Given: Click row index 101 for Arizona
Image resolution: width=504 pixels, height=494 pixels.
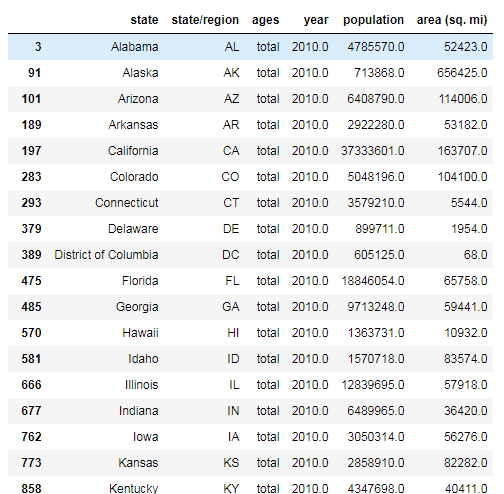Looking at the screenshot, I should coord(31,99).
